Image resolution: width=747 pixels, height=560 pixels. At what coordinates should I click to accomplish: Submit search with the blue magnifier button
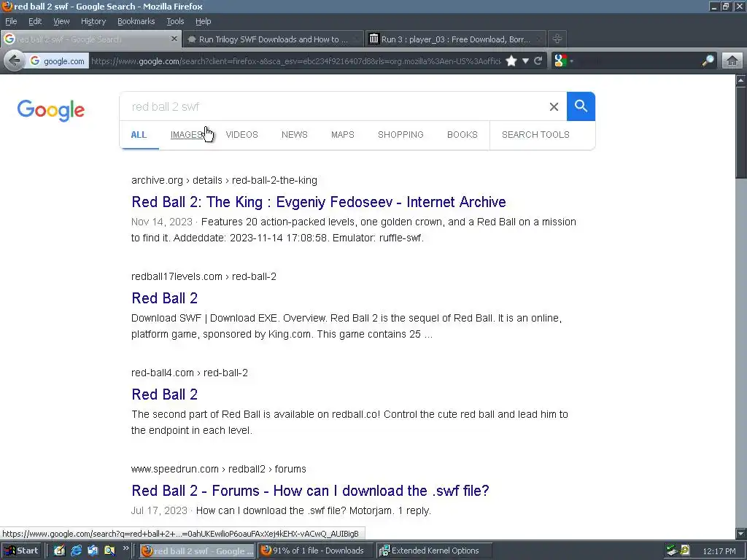pyautogui.click(x=581, y=106)
